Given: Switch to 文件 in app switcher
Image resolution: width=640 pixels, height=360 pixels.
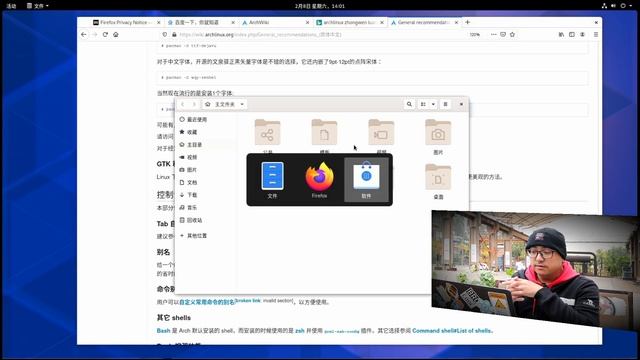Looking at the screenshot, I should [x=272, y=180].
